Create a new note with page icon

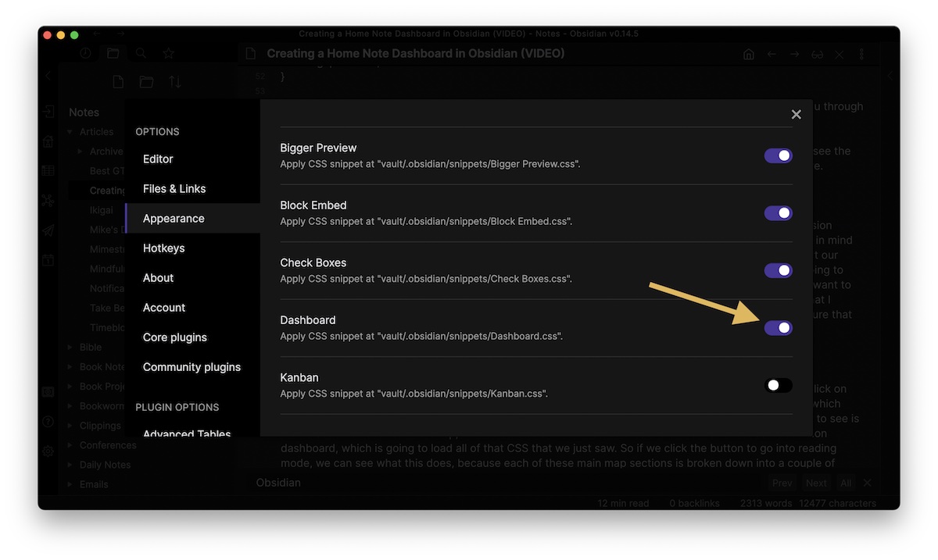pyautogui.click(x=118, y=82)
